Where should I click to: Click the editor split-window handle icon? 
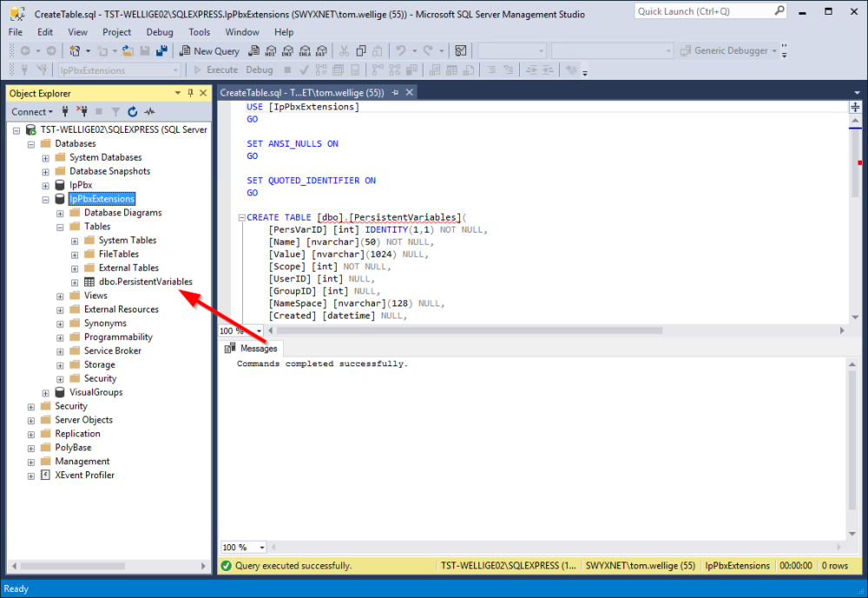[855, 107]
